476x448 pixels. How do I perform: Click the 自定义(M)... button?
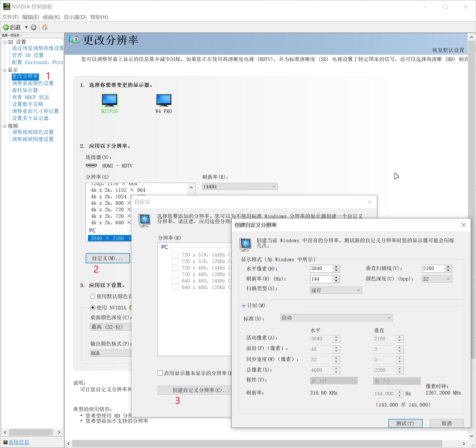pos(107,258)
